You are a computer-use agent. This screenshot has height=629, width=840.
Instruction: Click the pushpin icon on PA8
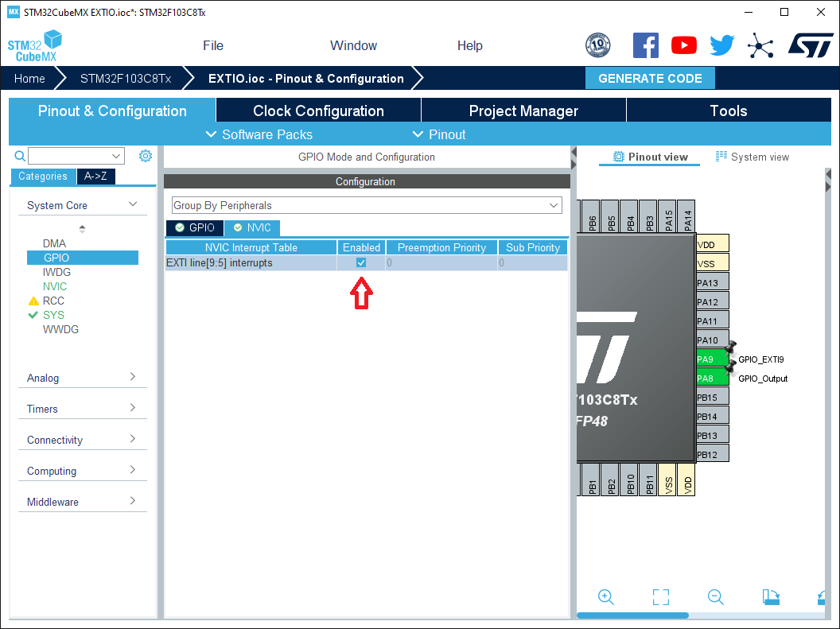tap(730, 367)
